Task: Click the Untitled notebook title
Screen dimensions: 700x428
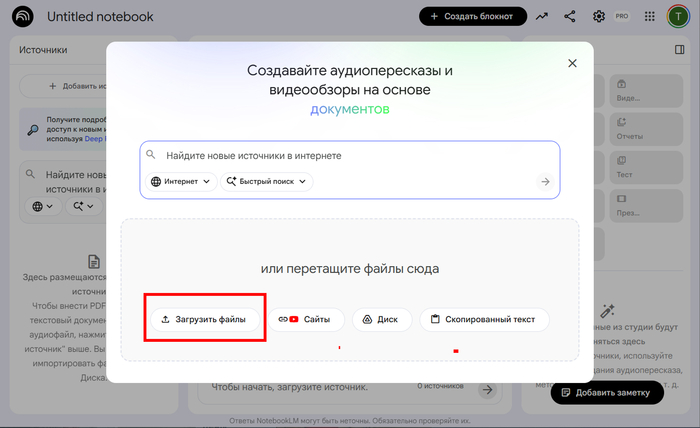Action: (100, 17)
